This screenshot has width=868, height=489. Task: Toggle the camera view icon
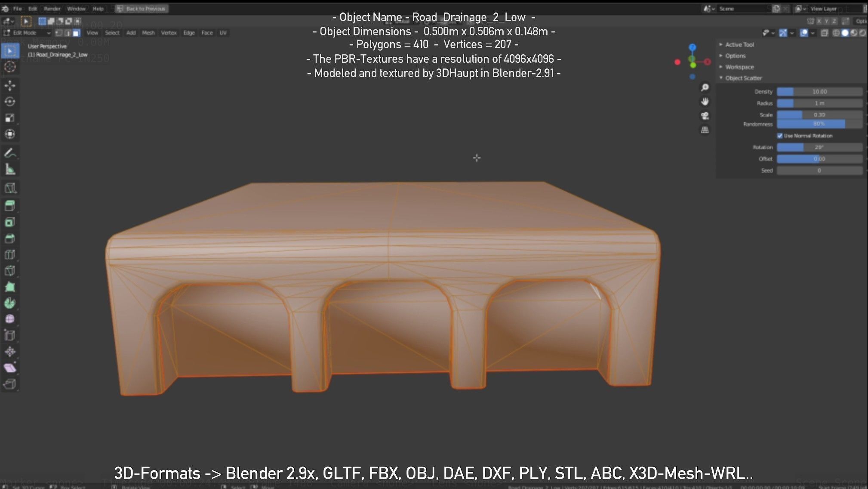click(705, 116)
